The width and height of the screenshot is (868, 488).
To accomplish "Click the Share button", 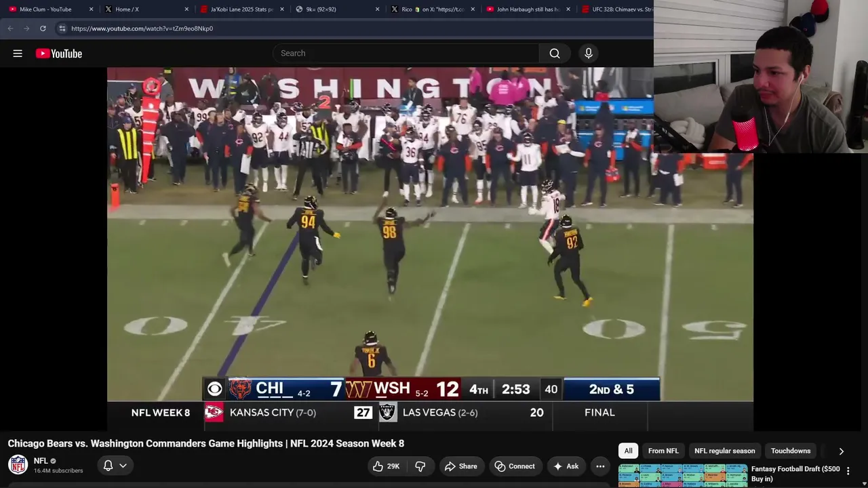I will coord(461,466).
